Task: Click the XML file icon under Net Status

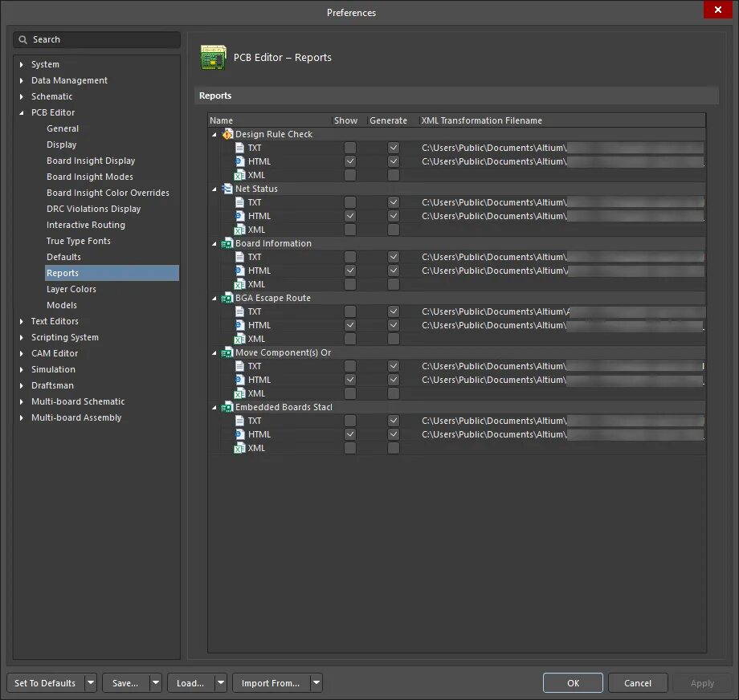Action: click(x=239, y=230)
